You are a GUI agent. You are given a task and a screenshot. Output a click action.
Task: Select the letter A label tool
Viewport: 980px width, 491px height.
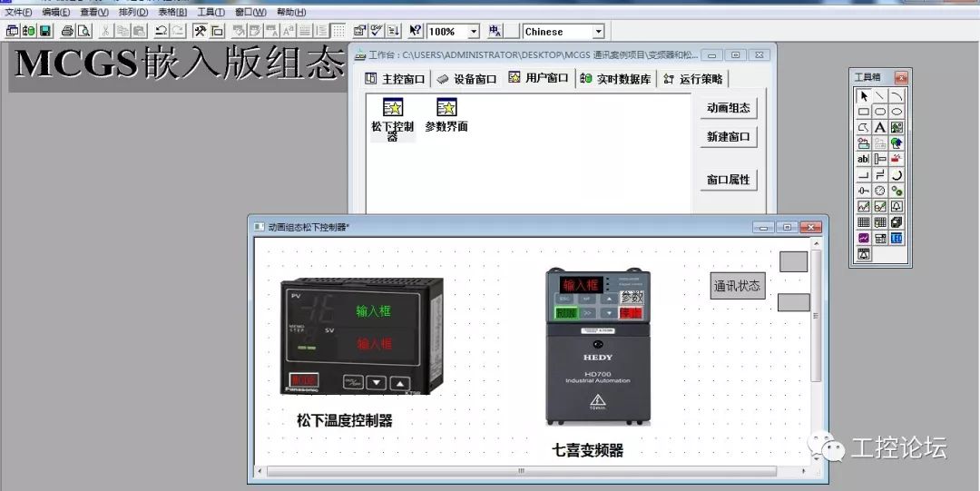[880, 128]
